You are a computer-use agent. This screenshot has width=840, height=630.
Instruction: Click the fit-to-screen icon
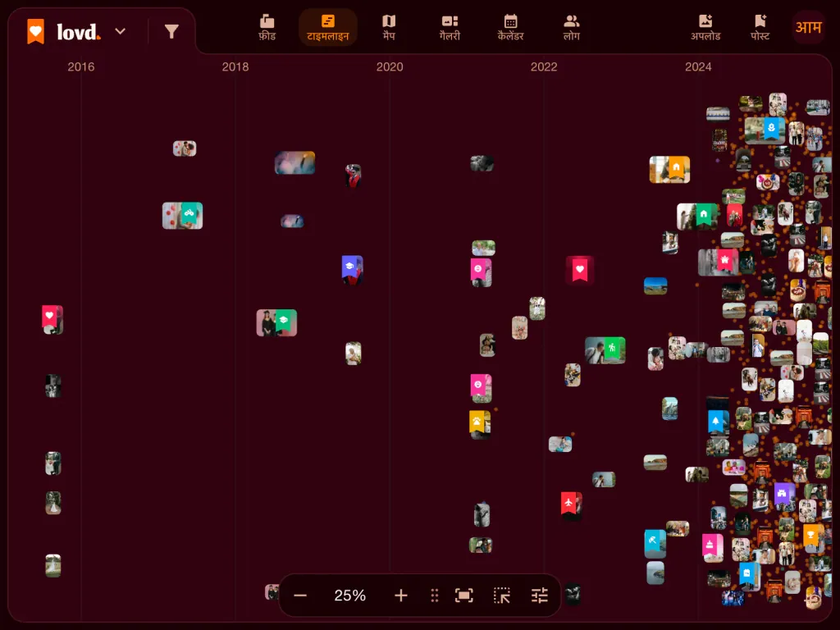coord(464,596)
